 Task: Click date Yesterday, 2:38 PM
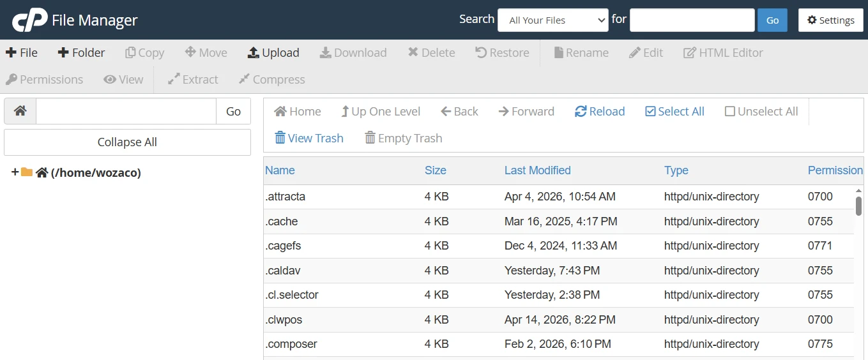[552, 295]
